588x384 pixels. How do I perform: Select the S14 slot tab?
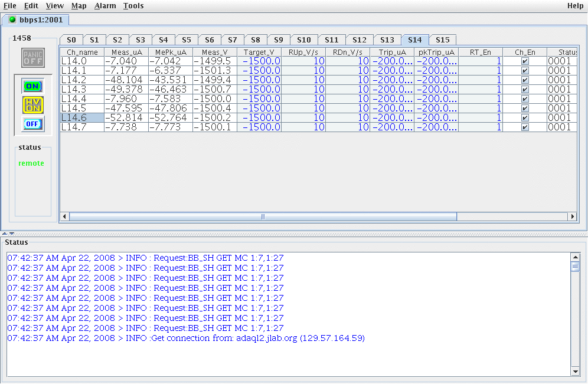coord(415,40)
